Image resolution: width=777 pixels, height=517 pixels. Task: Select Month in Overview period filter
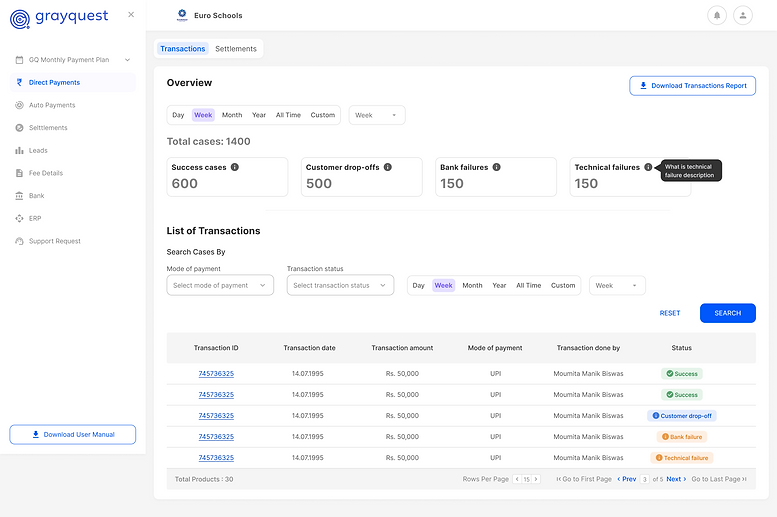click(232, 115)
